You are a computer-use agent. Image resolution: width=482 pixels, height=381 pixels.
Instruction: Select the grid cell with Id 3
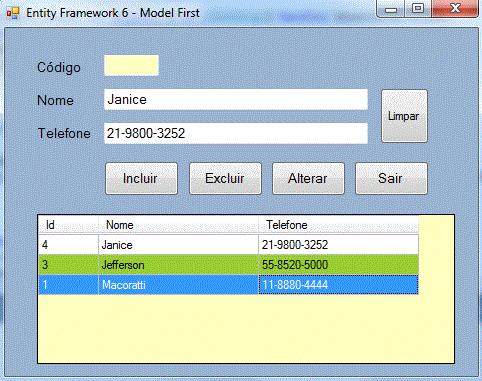click(x=68, y=265)
